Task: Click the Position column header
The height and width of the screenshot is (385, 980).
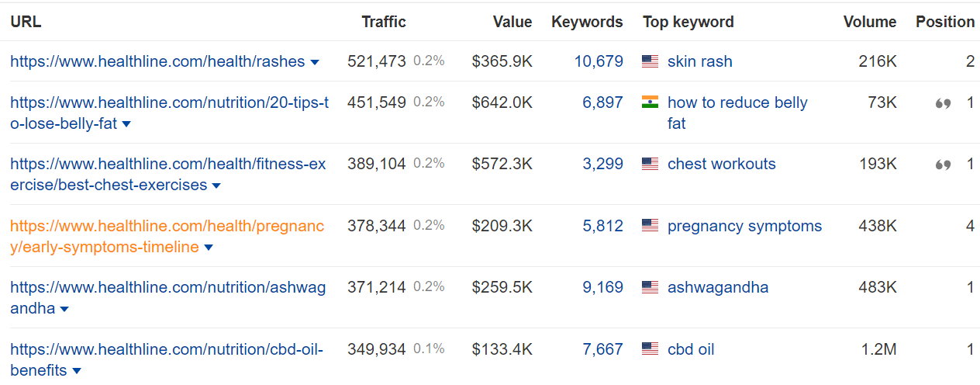Action: [x=945, y=22]
